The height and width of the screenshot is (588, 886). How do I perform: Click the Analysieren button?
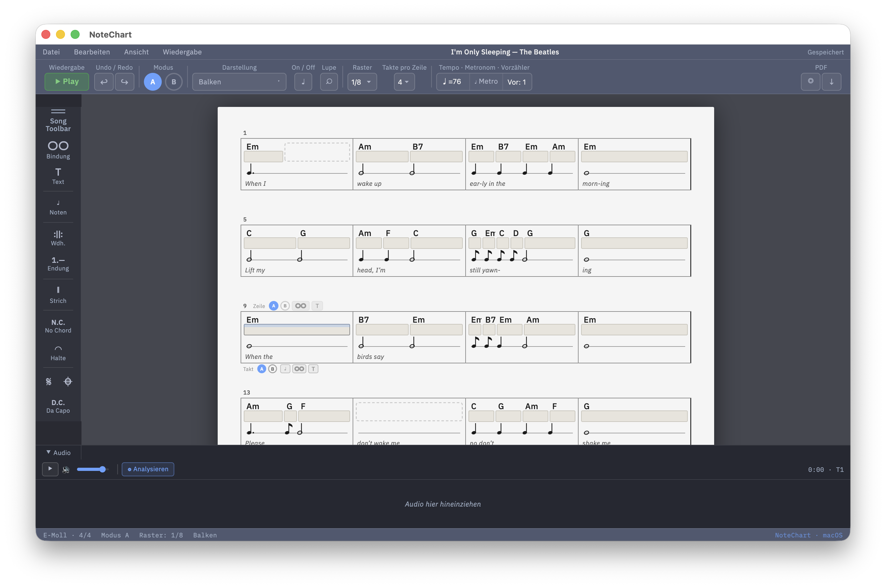tap(148, 469)
